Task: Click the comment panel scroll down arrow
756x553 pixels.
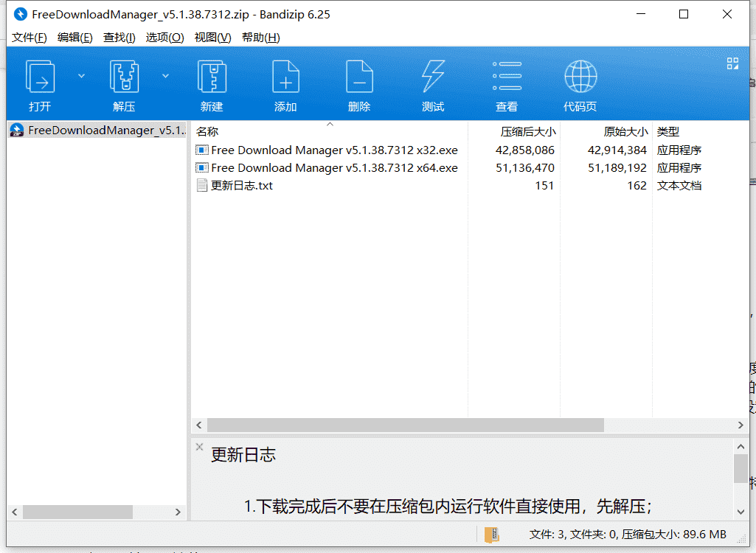Action: [741, 512]
